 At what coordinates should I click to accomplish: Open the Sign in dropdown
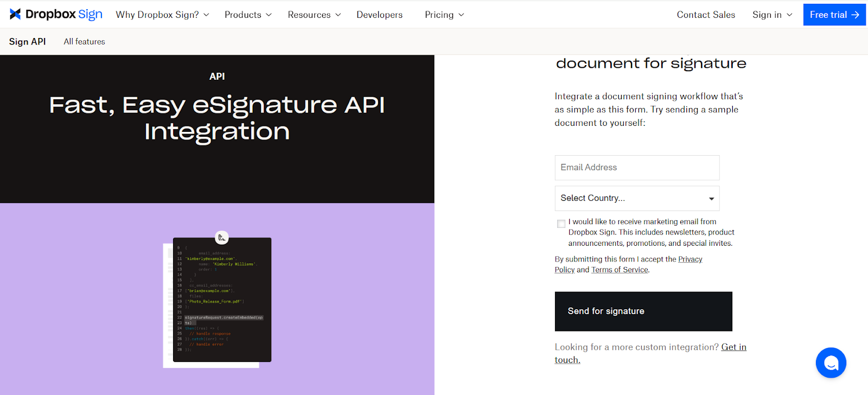[x=772, y=15]
